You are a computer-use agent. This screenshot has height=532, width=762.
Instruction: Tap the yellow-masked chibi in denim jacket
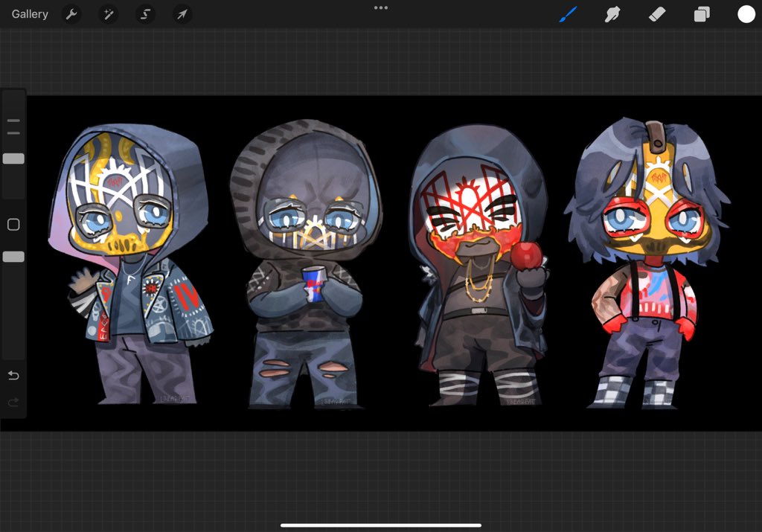(x=130, y=264)
